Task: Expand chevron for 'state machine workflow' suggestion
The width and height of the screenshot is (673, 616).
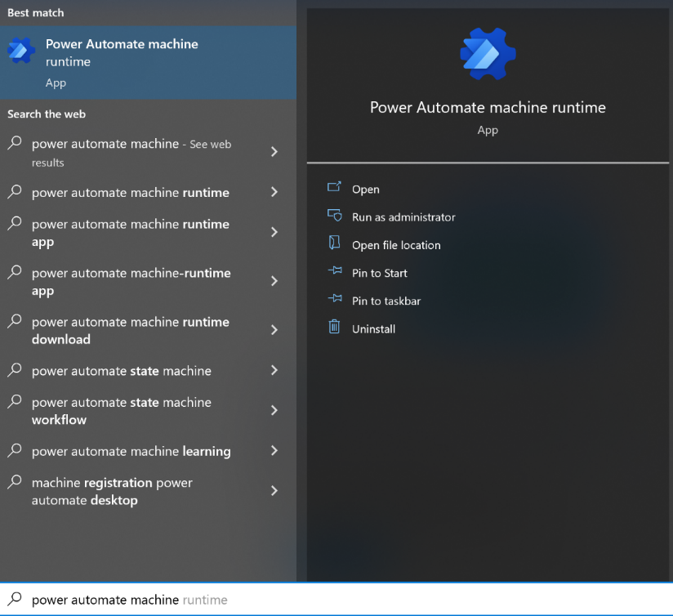Action: click(x=274, y=410)
